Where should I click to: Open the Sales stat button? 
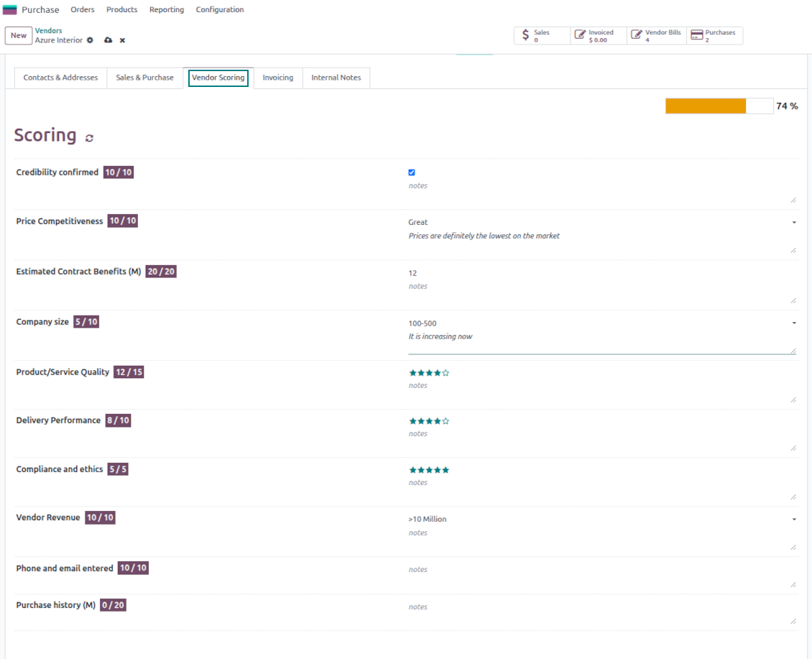[543, 36]
